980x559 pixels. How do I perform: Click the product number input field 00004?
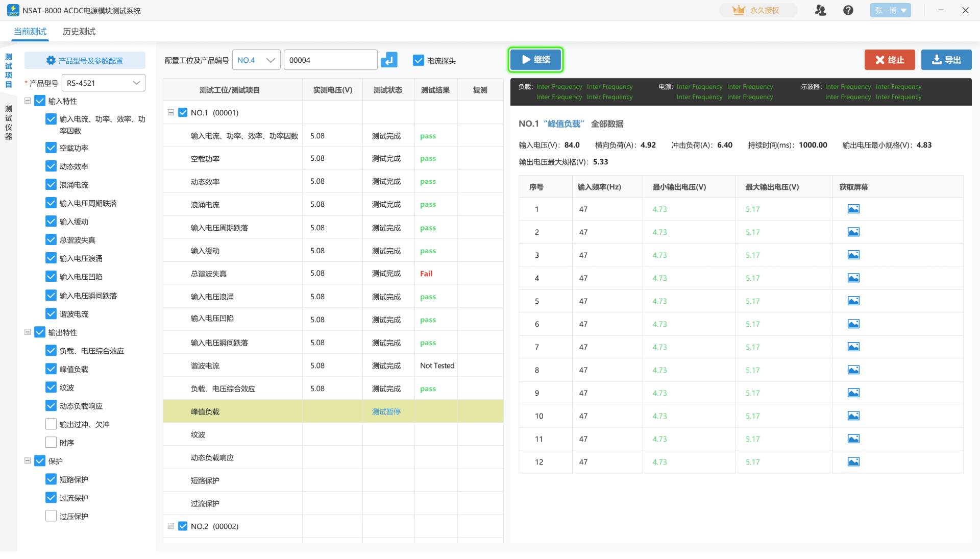point(330,60)
